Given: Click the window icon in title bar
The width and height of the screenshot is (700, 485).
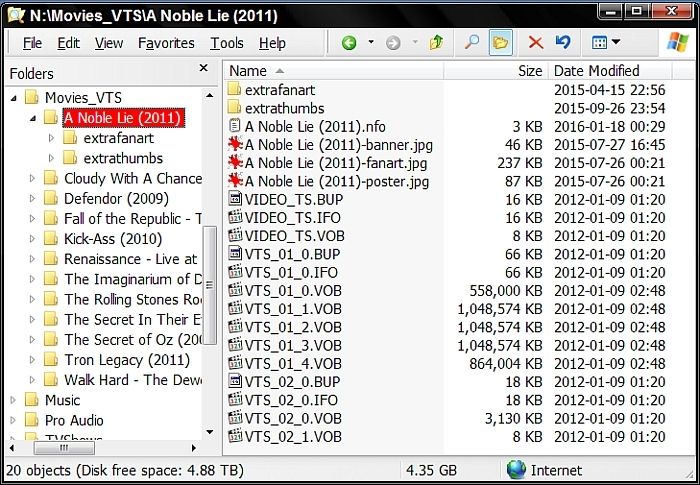Looking at the screenshot, I should (16, 15).
